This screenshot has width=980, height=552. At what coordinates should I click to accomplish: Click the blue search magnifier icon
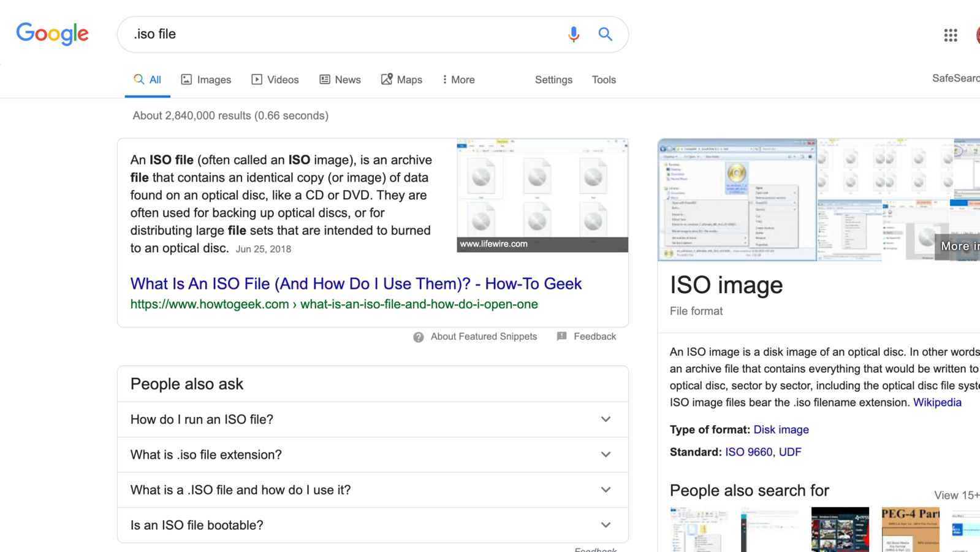(x=605, y=34)
